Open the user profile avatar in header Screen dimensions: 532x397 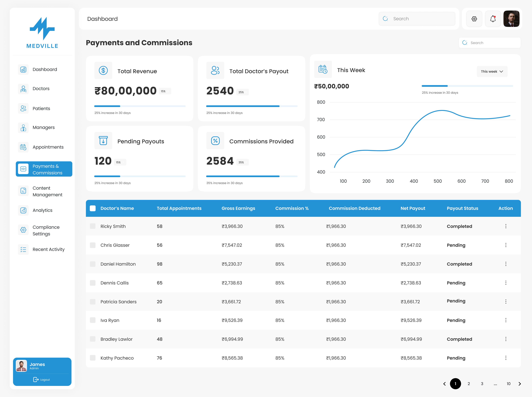click(x=512, y=19)
